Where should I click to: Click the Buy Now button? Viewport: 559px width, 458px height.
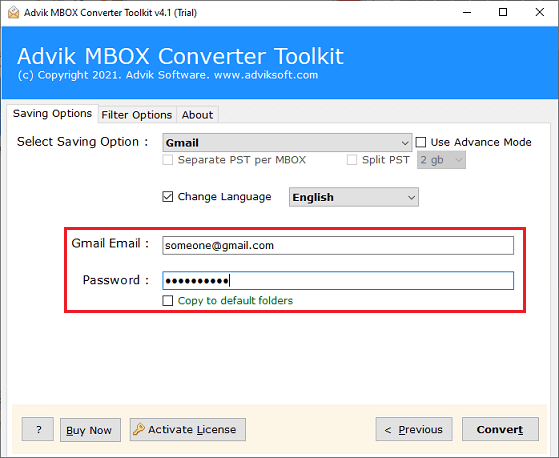coord(90,430)
